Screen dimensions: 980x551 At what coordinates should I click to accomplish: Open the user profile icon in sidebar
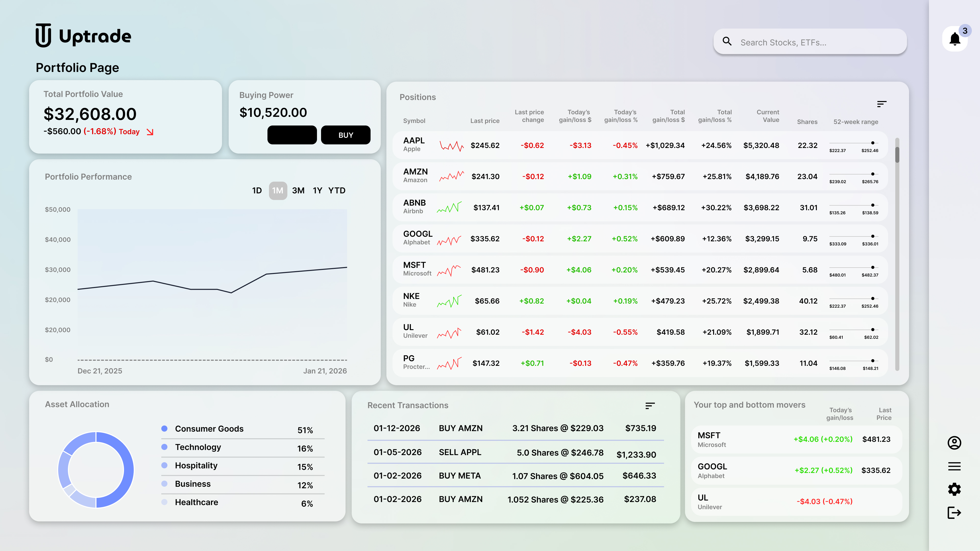[954, 443]
